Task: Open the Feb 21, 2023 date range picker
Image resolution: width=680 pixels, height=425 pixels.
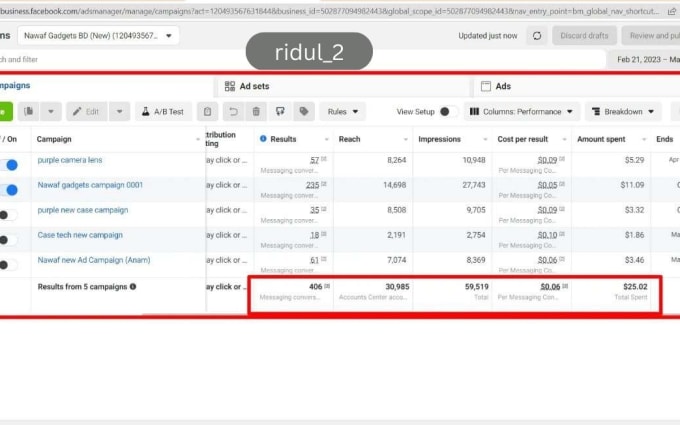Action: 644,59
